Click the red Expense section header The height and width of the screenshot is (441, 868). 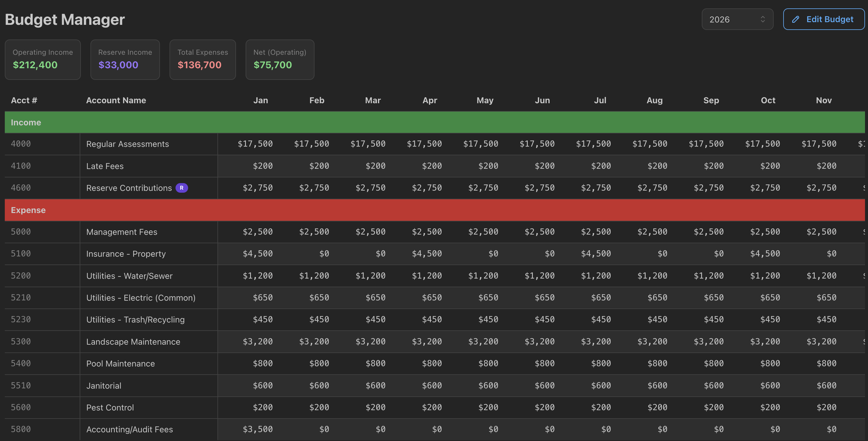coord(435,210)
